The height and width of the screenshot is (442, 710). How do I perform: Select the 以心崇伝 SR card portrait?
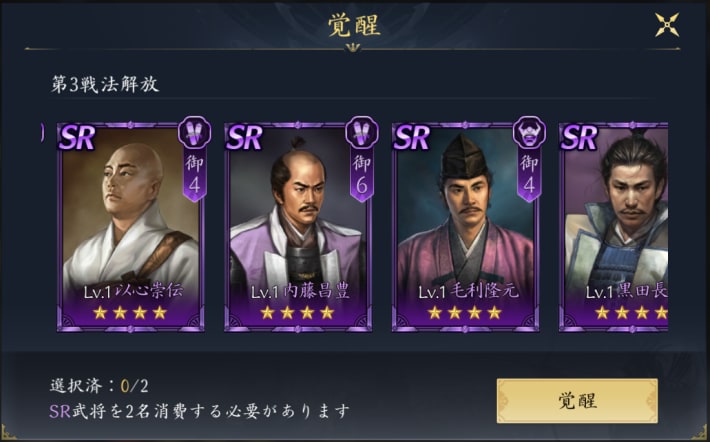point(130,226)
